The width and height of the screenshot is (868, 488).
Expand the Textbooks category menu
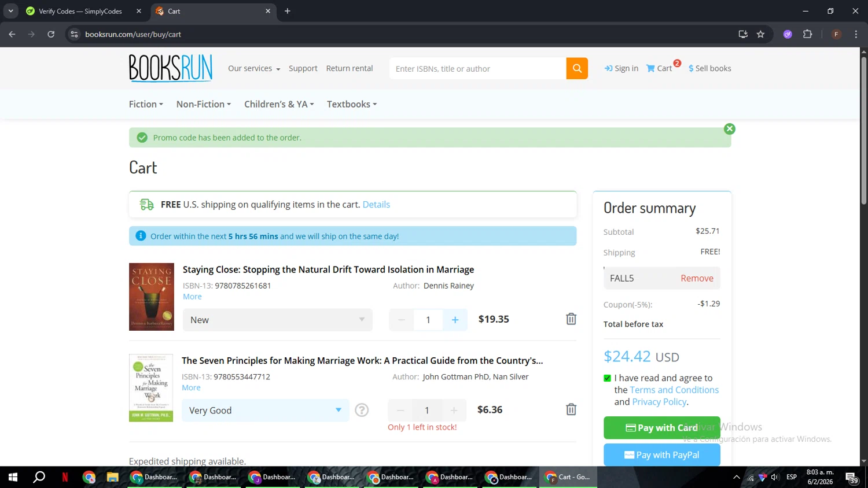tap(352, 104)
